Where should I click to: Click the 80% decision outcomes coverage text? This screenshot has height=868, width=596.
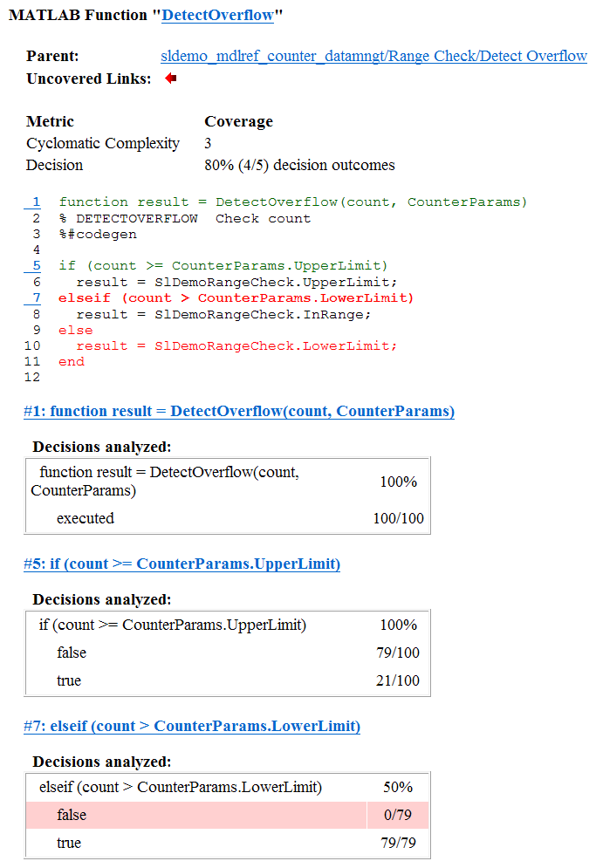[x=299, y=165]
